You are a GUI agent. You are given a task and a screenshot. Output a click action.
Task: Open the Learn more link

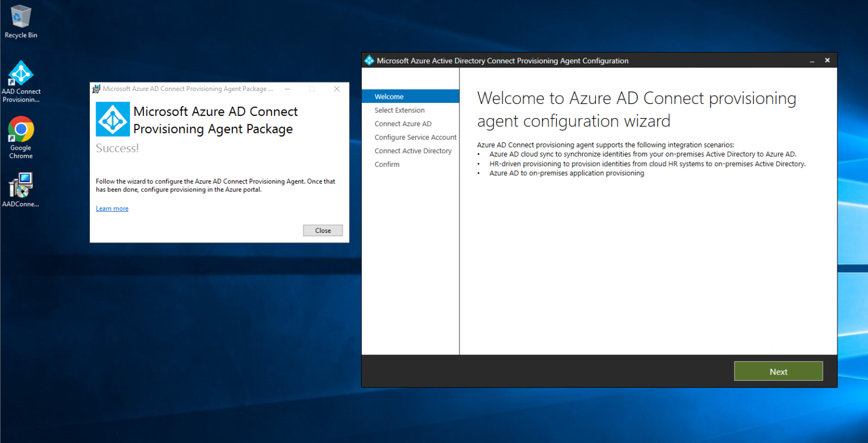(x=111, y=208)
